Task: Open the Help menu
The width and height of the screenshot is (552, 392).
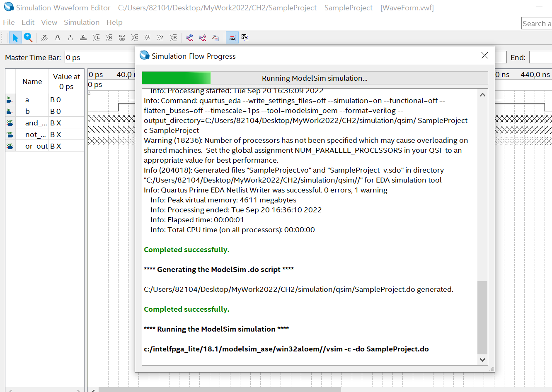Action: 114,22
